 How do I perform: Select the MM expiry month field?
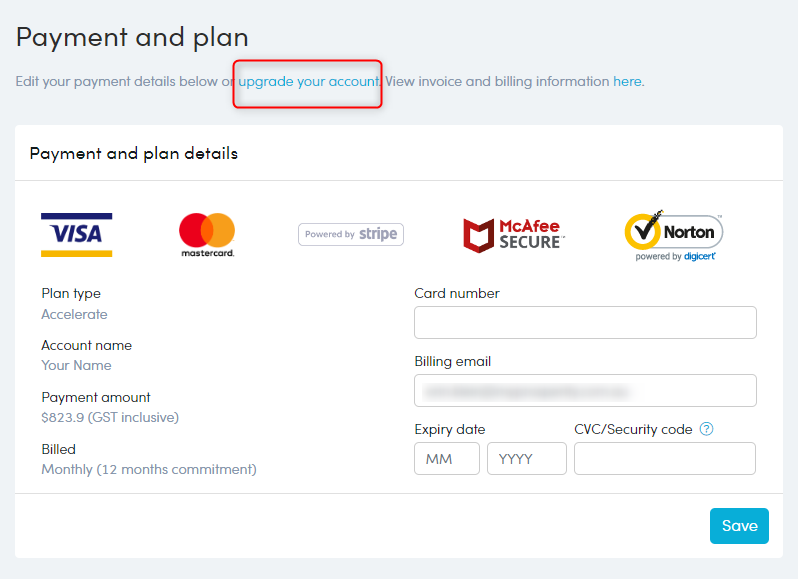447,458
